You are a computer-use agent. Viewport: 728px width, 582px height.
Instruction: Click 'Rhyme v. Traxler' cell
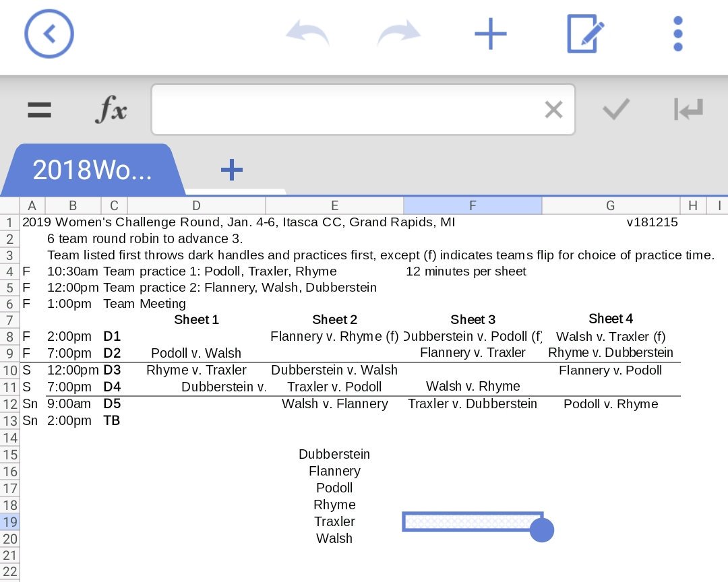tap(196, 370)
